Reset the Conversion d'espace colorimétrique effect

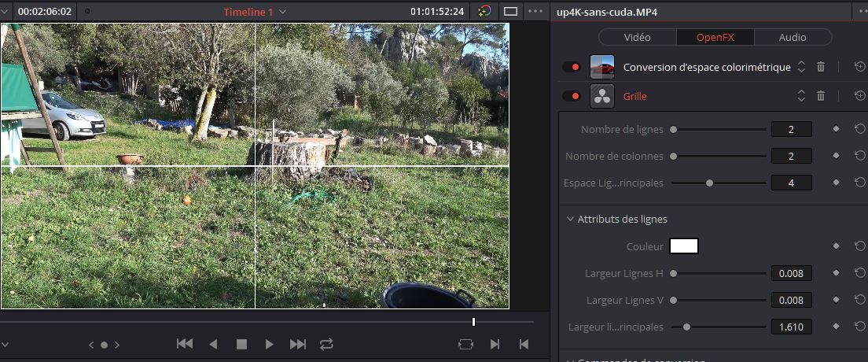[x=859, y=67]
